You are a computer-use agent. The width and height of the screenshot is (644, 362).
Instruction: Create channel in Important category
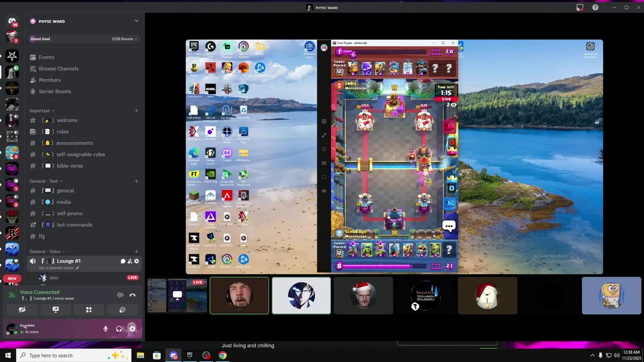[x=136, y=111]
